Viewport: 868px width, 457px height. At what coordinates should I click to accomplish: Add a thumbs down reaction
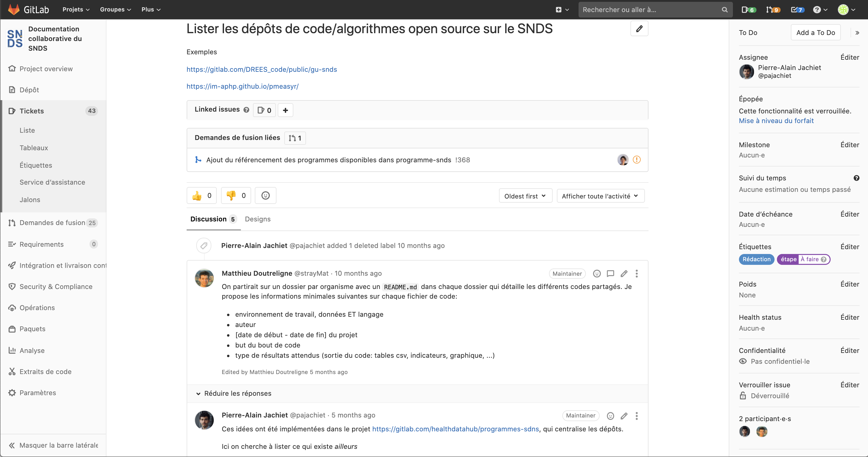tap(236, 195)
